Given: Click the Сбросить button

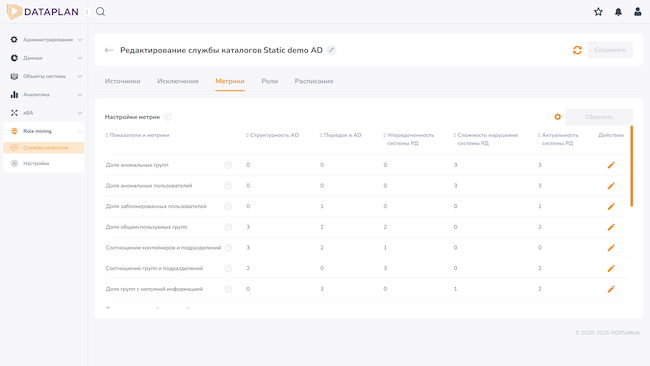Looking at the screenshot, I should [x=599, y=117].
